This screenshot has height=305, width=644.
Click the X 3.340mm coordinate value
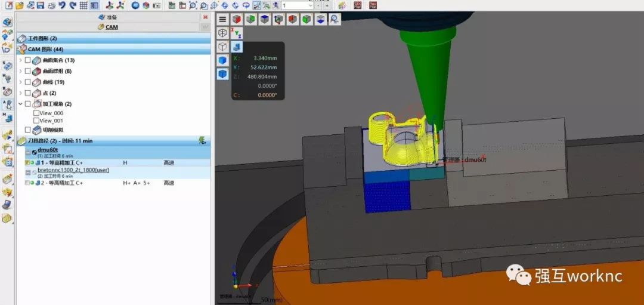265,58
